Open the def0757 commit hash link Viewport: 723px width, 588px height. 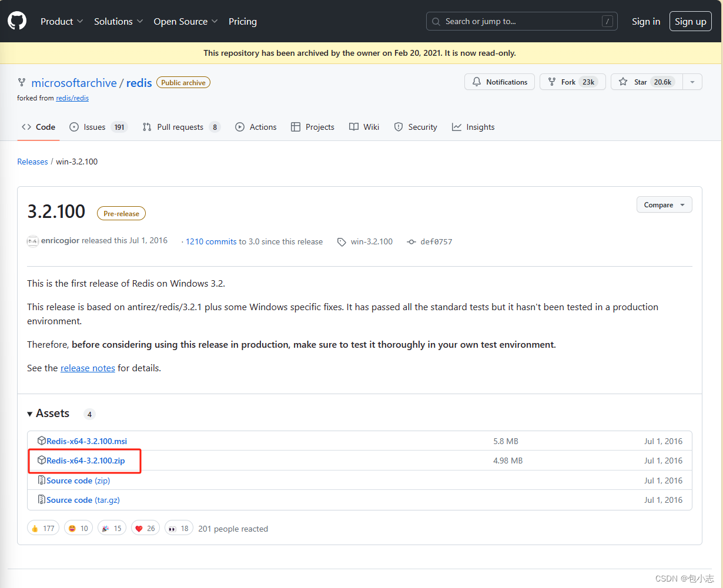tap(437, 241)
